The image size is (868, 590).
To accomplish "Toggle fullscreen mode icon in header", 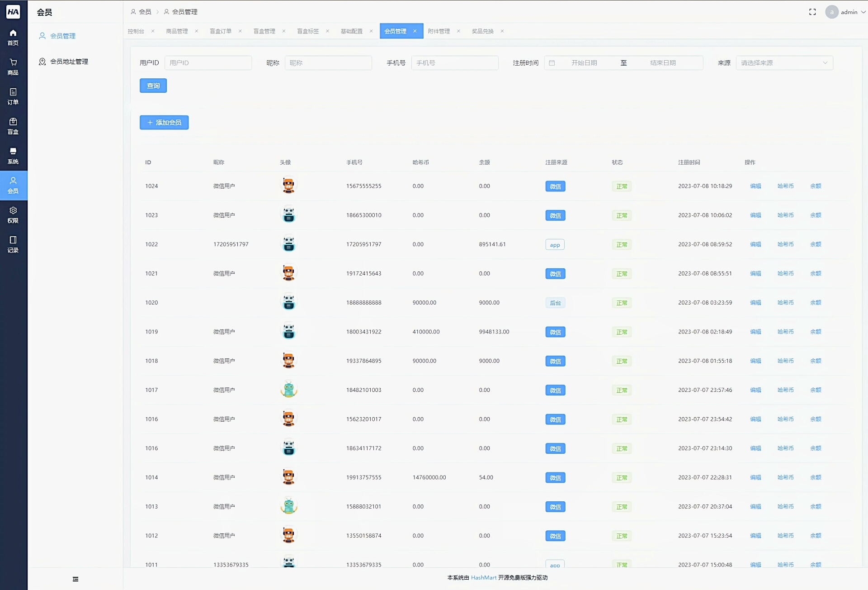I will tap(812, 12).
